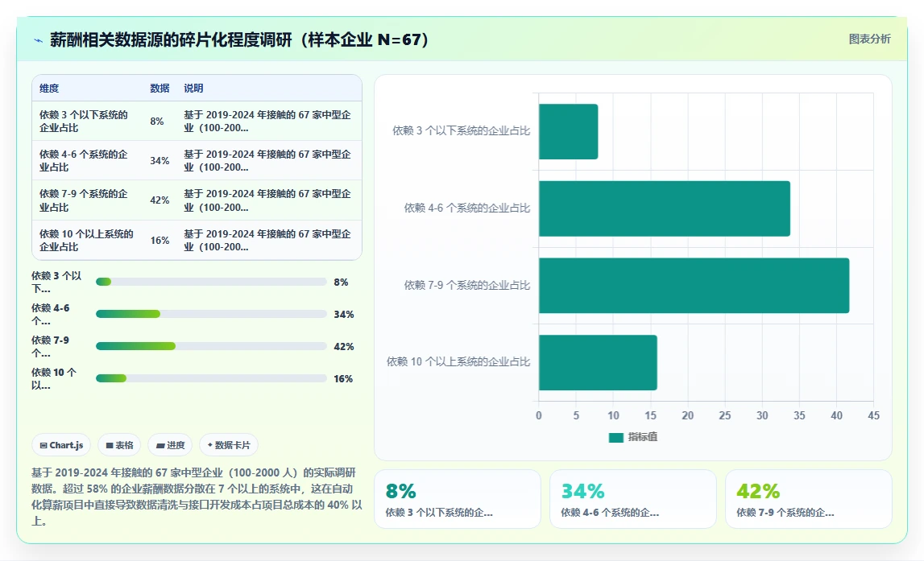This screenshot has width=924, height=561.
Task: Click the 16% value beside the last progress bar
Action: (343, 378)
